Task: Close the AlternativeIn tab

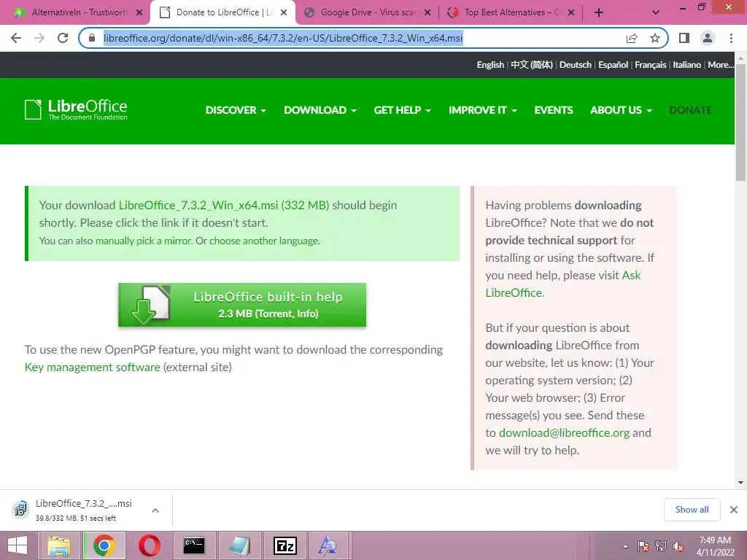Action: 139,12
